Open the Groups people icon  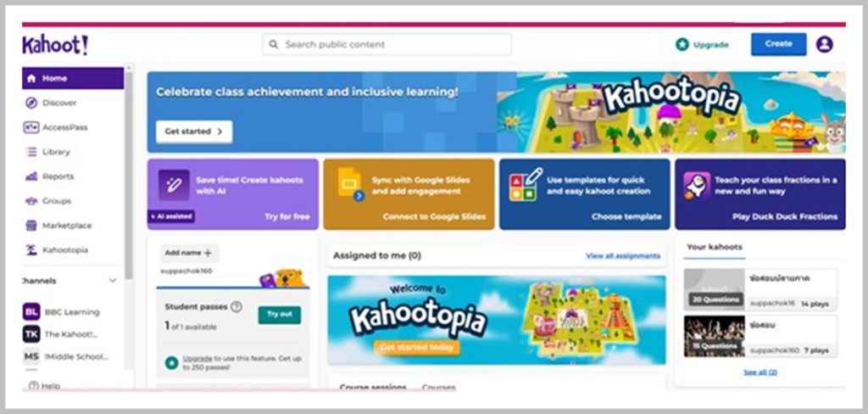pyautogui.click(x=31, y=200)
